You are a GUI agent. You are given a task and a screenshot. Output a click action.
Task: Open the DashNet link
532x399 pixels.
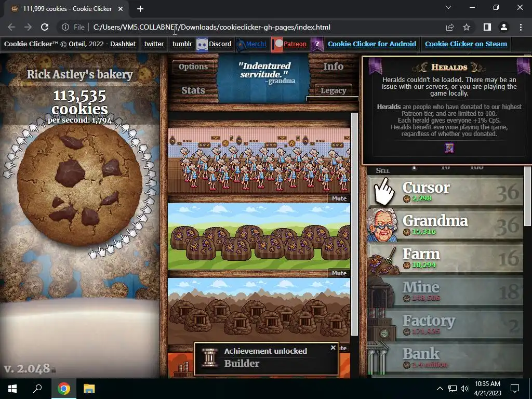pyautogui.click(x=123, y=44)
